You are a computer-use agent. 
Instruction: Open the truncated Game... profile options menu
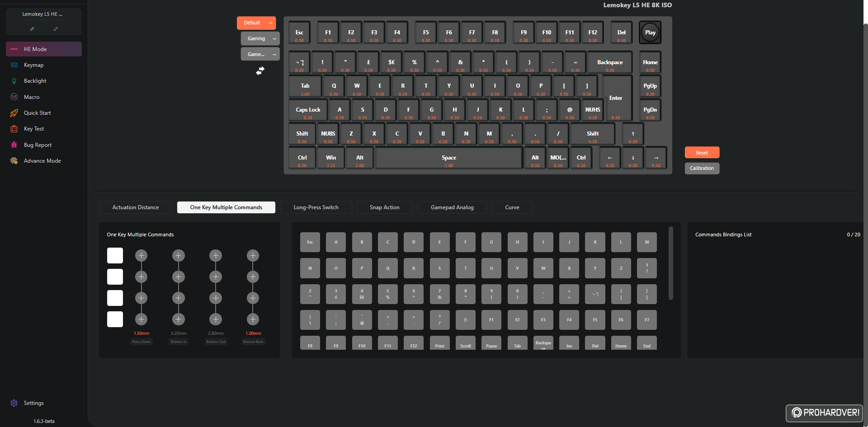tap(274, 55)
